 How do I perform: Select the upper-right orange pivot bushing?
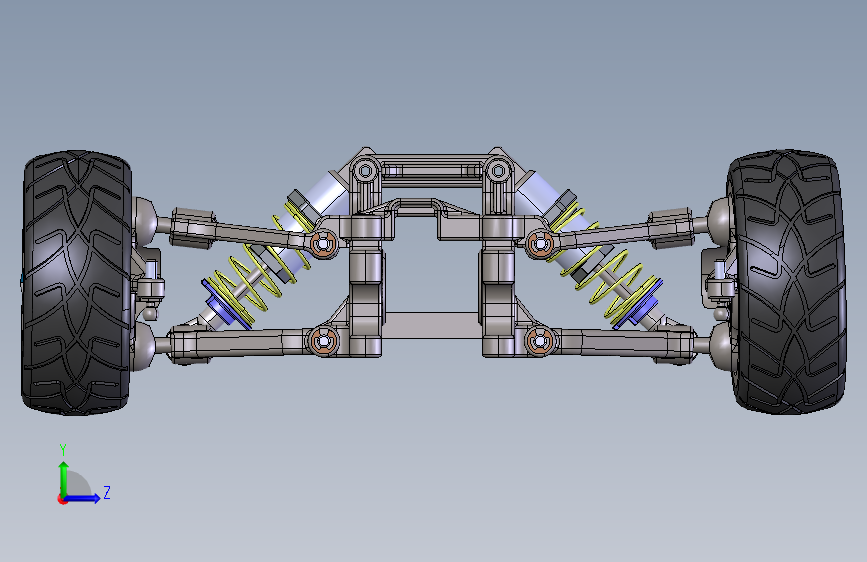pyautogui.click(x=540, y=244)
